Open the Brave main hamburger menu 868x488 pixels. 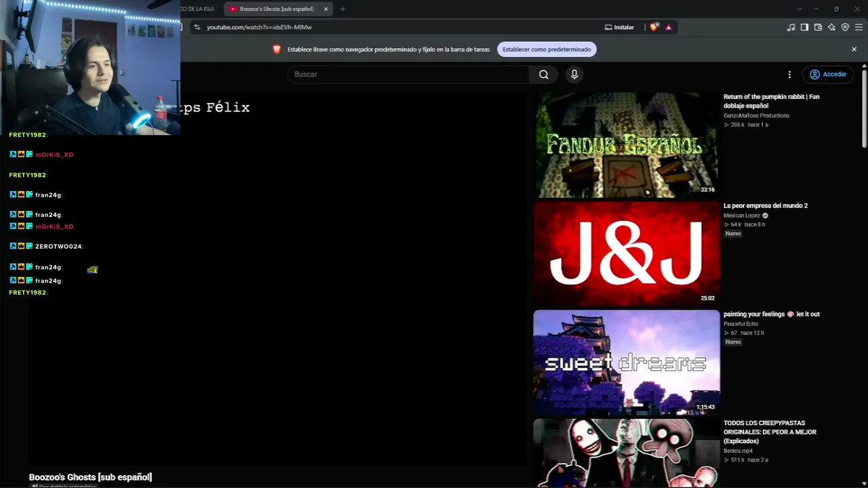[x=859, y=27]
